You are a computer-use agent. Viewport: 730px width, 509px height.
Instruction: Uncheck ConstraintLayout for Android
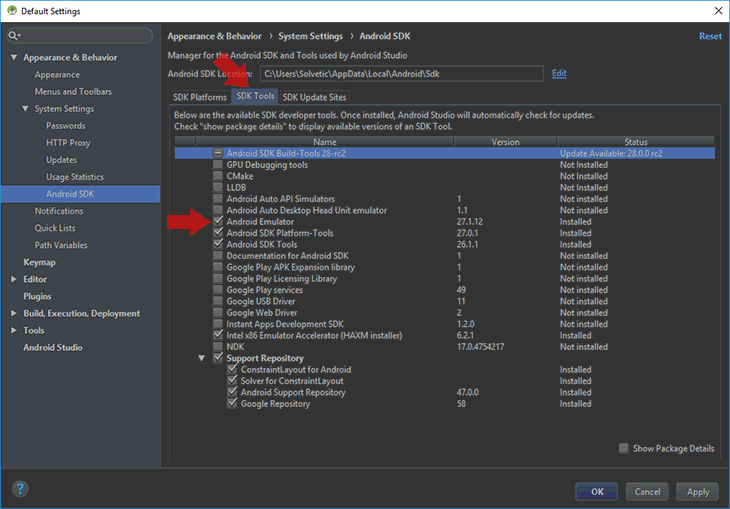232,369
